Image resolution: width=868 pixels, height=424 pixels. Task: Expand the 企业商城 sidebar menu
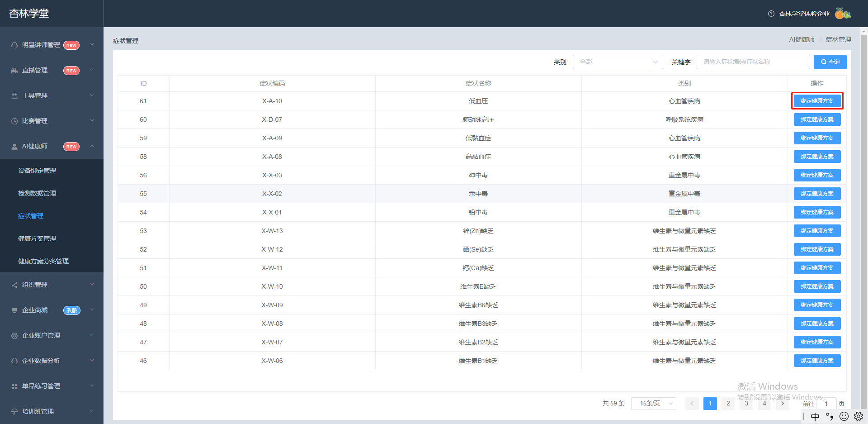52,310
